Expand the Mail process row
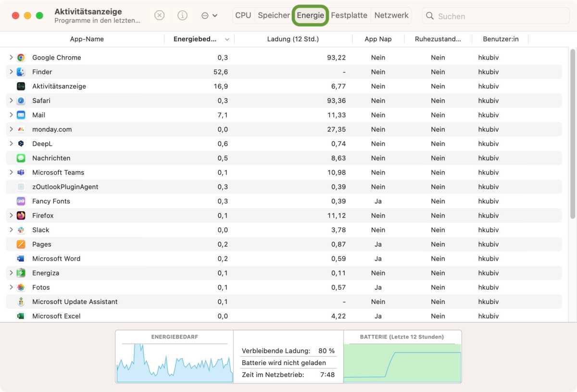Screen dimensions: 577x392 click(x=11, y=115)
